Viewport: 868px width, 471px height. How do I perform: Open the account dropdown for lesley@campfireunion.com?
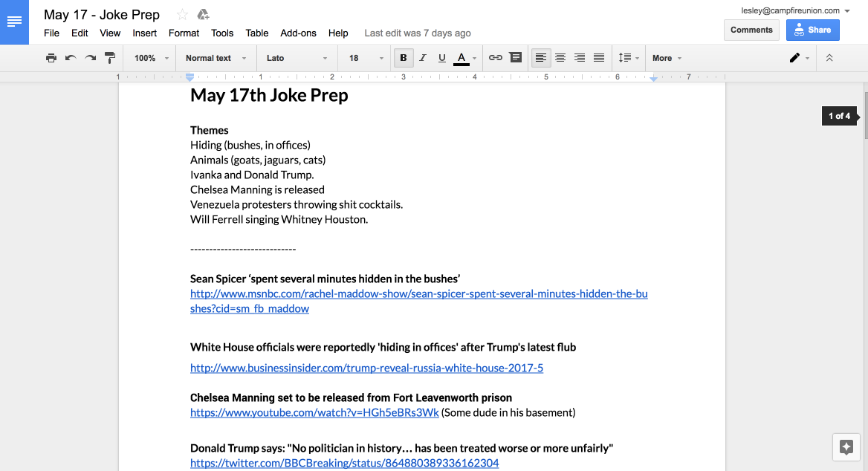795,10
